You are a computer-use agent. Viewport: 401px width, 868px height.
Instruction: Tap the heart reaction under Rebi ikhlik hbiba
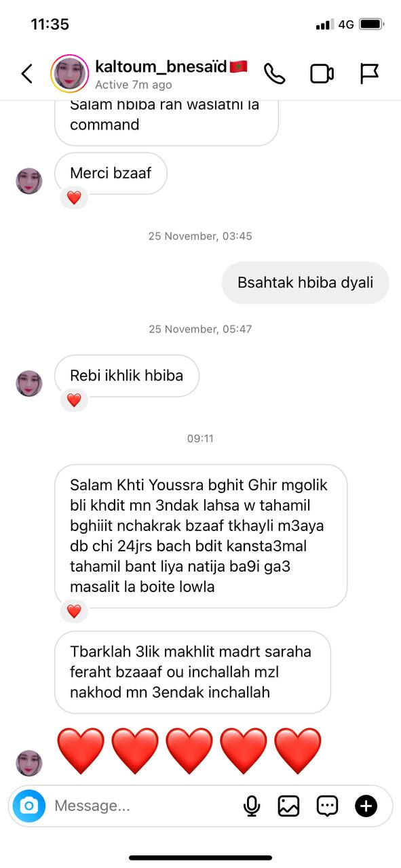click(74, 400)
